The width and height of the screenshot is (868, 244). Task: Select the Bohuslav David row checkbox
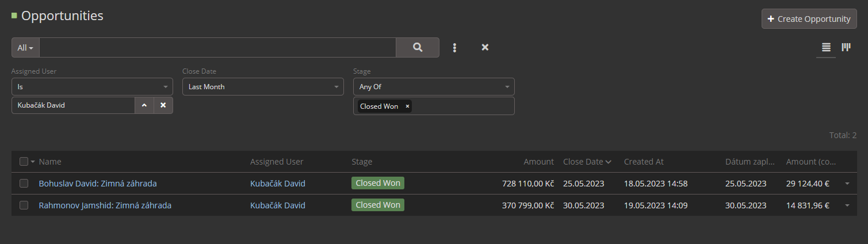point(24,184)
